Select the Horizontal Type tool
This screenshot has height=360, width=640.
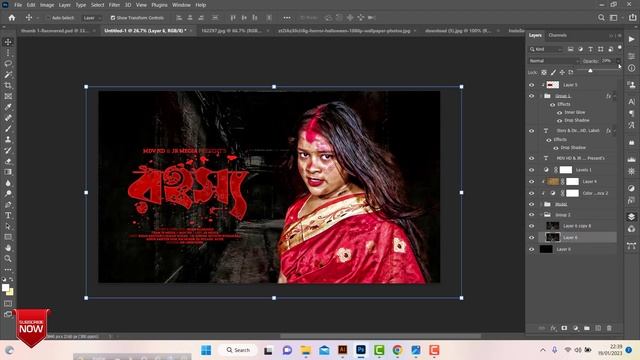coord(8,215)
